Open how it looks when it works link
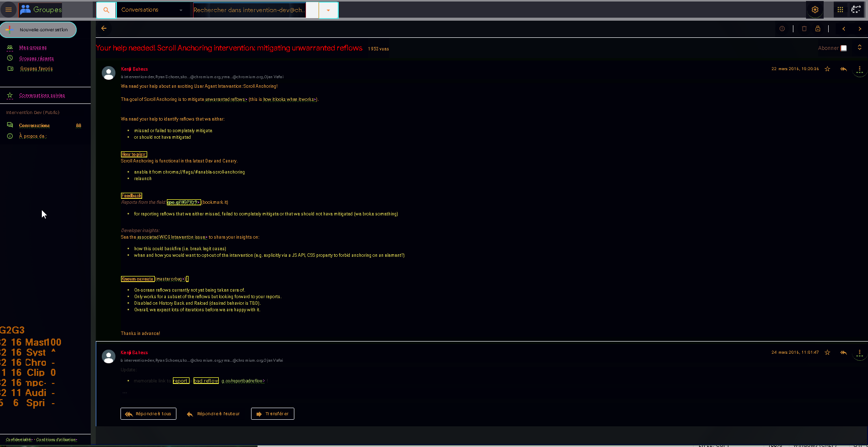The image size is (868, 447). 290,100
